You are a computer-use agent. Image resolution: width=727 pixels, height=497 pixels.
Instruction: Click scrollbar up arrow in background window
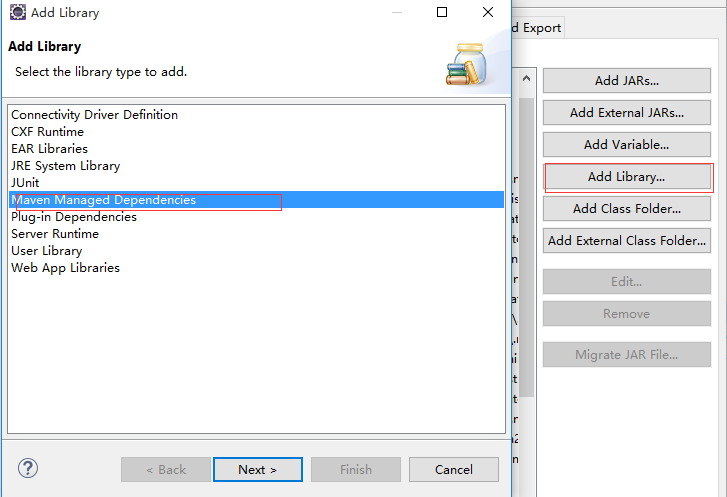coord(526,78)
